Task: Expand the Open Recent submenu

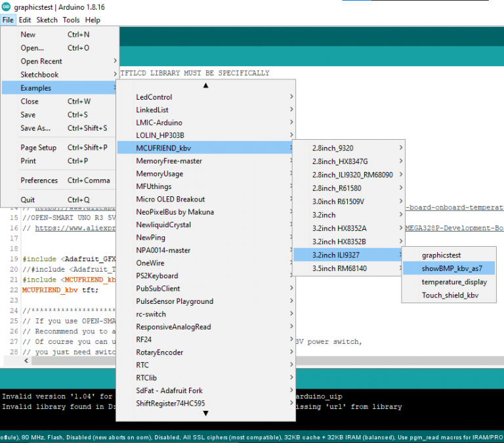Action: tap(41, 62)
